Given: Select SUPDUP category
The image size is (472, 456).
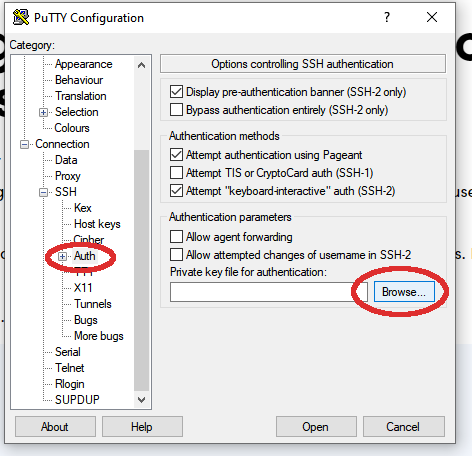Looking at the screenshot, I should [77, 400].
